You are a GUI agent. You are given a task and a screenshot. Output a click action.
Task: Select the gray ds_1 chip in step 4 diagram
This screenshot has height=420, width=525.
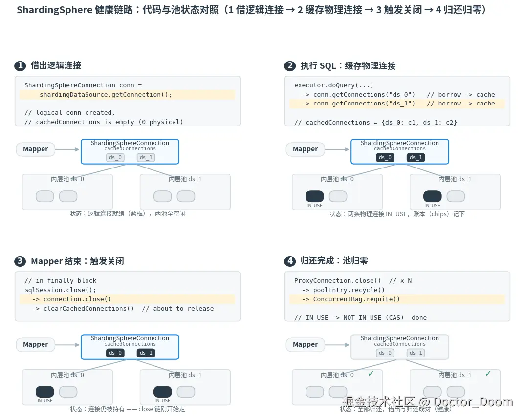416,353
